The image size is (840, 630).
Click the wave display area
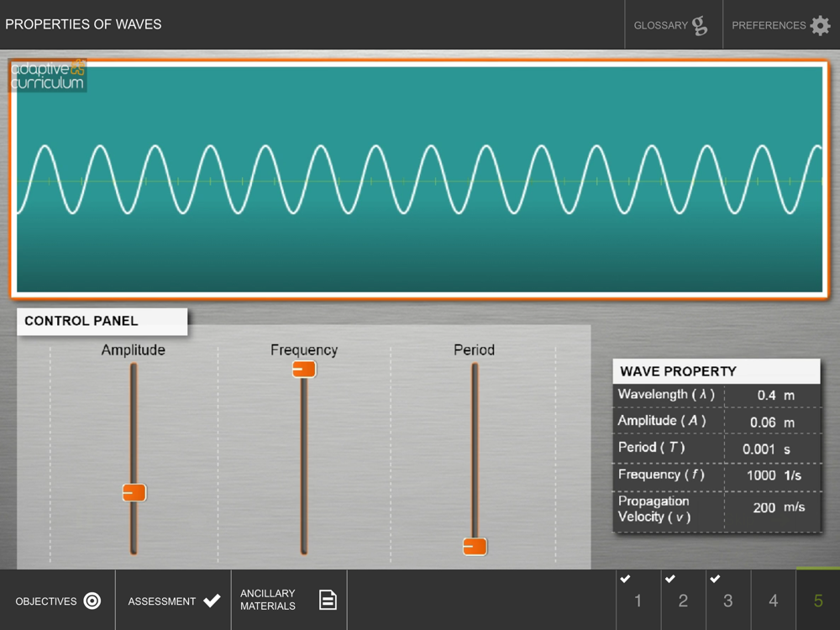419,180
